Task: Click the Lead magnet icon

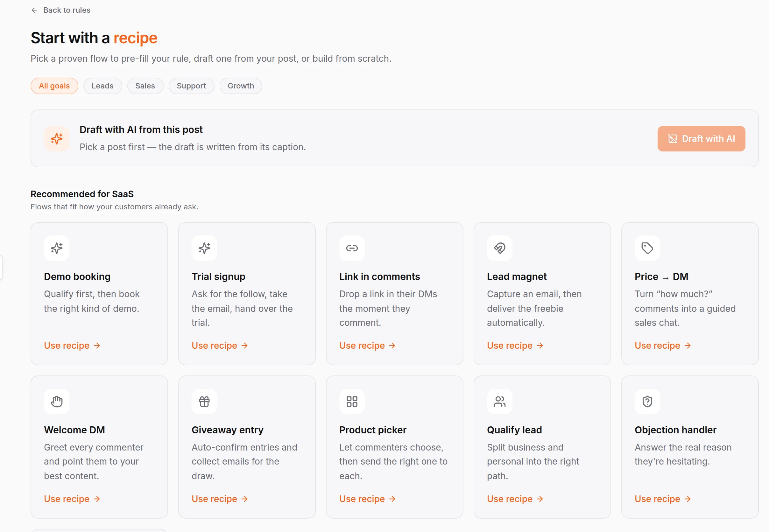Action: coord(499,248)
